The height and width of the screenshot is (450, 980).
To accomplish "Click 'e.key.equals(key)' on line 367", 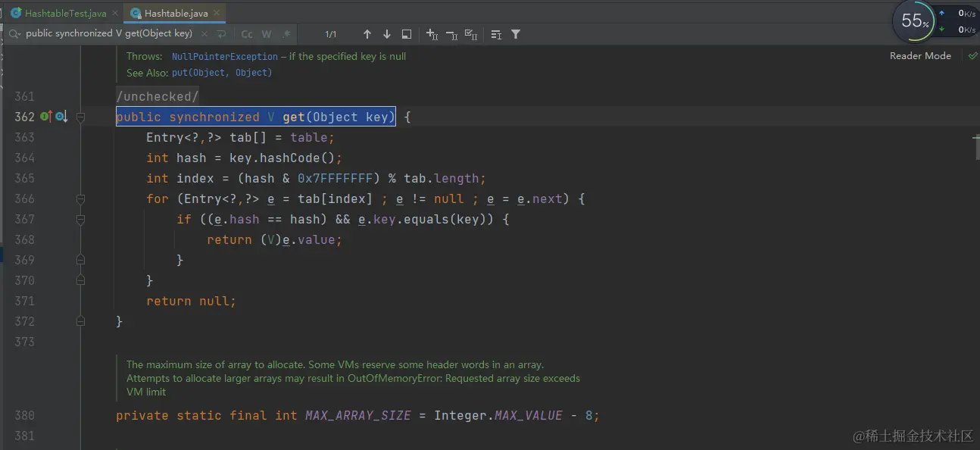I will [x=426, y=219].
